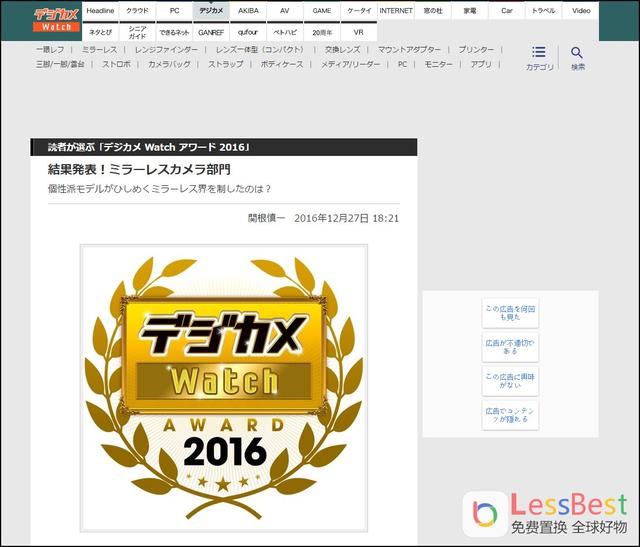Choose 広告でコンテンツが隠れる feedback option
Screen dimensions: 640x547
510,415
